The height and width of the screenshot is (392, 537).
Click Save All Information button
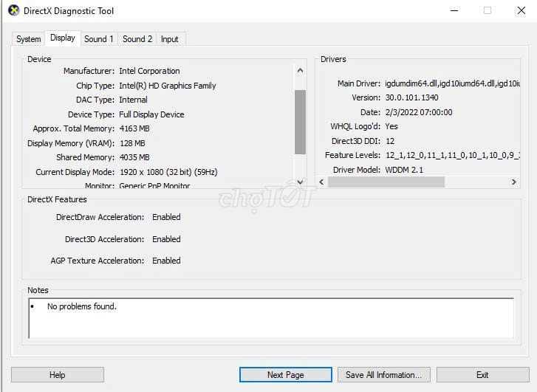pyautogui.click(x=383, y=375)
